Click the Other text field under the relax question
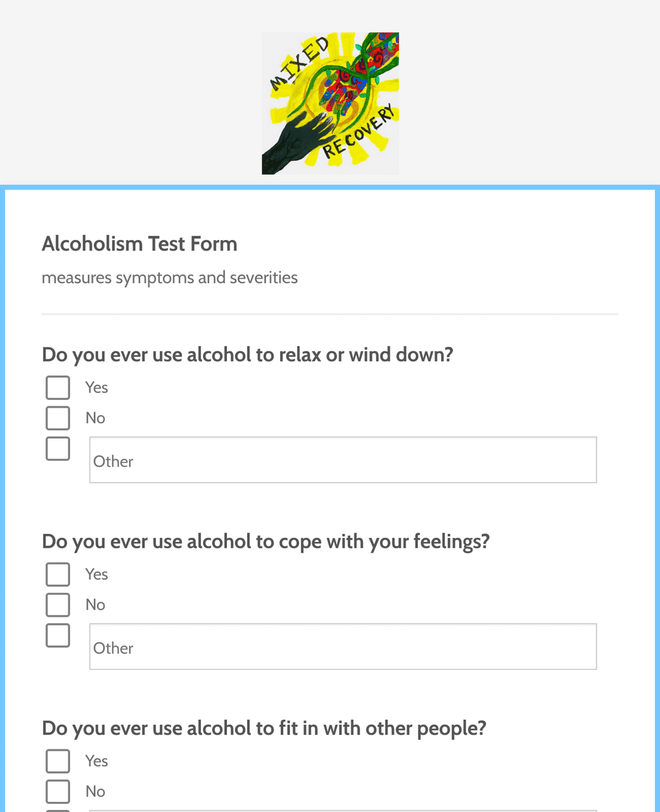This screenshot has height=812, width=660. pos(343,459)
